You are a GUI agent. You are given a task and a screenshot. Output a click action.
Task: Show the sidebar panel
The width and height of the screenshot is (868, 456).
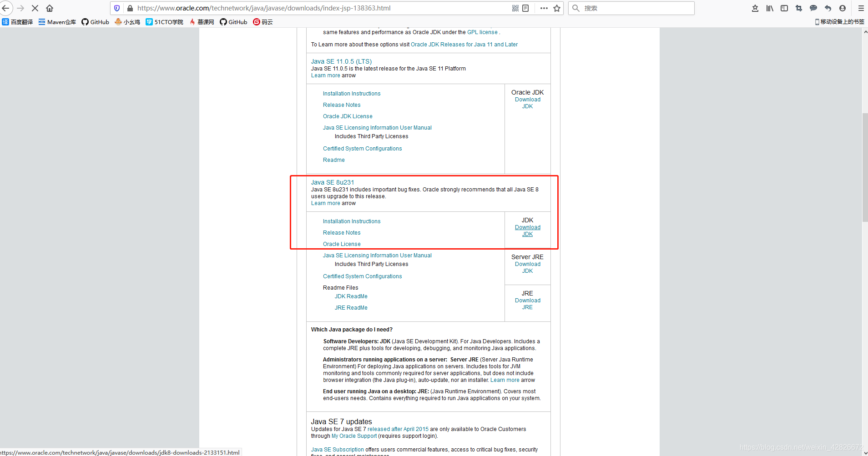click(x=784, y=8)
